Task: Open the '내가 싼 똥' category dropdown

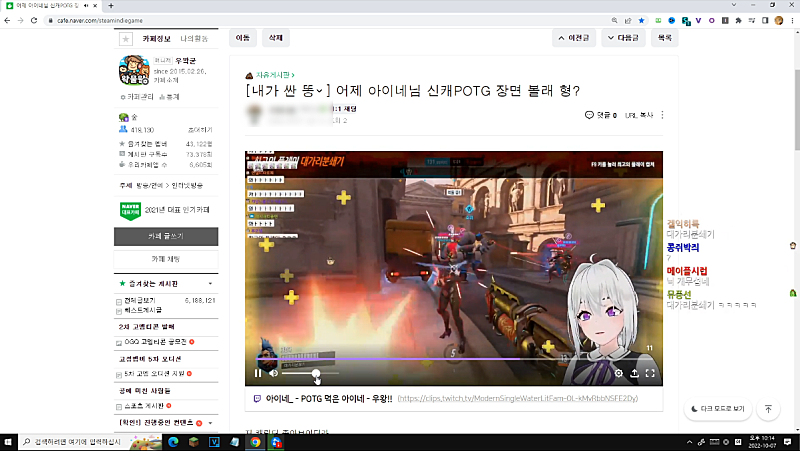Action: click(x=287, y=91)
